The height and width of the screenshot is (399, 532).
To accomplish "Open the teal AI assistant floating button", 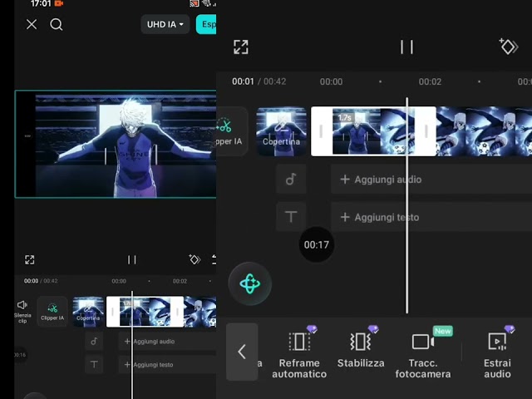I will click(250, 283).
